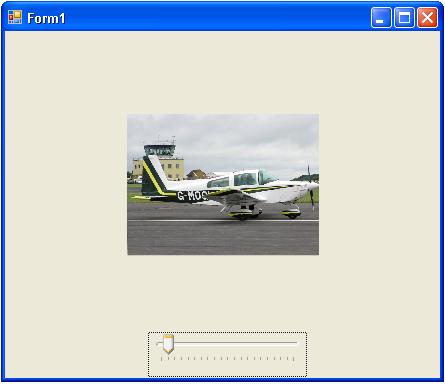Maximize the Form1 window
This screenshot has height=384, width=445.
click(x=404, y=17)
